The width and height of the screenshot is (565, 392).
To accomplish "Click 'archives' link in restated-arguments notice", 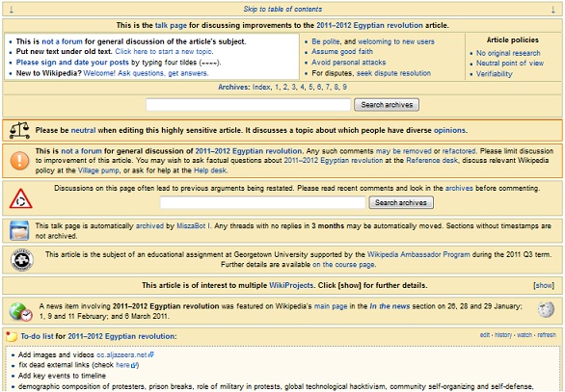I will [459, 188].
